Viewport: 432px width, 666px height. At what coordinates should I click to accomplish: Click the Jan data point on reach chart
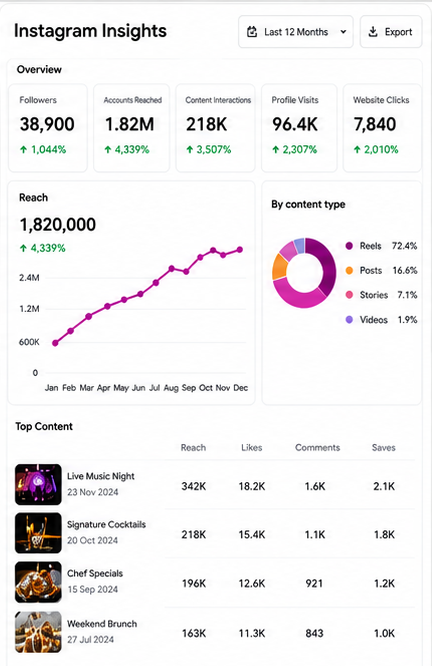(55, 343)
